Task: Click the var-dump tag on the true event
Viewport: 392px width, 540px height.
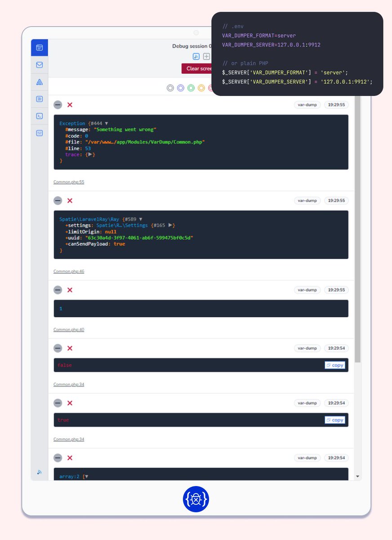Action: [x=307, y=403]
